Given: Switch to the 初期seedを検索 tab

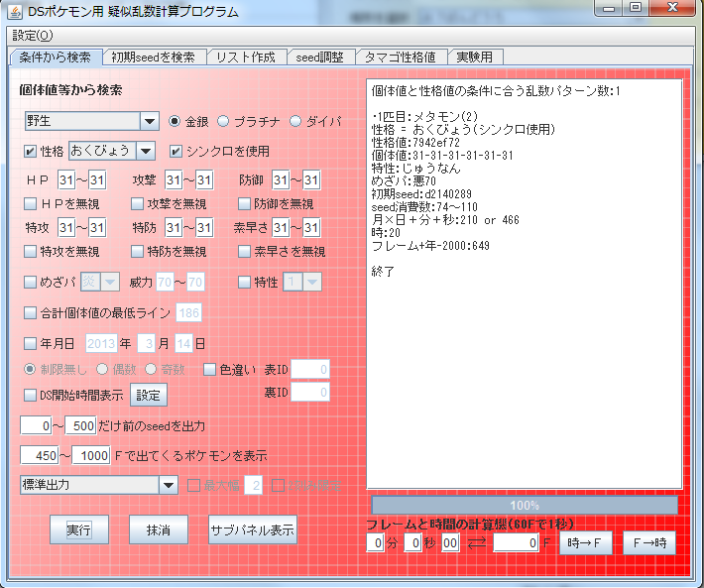Looking at the screenshot, I should coord(154,57).
